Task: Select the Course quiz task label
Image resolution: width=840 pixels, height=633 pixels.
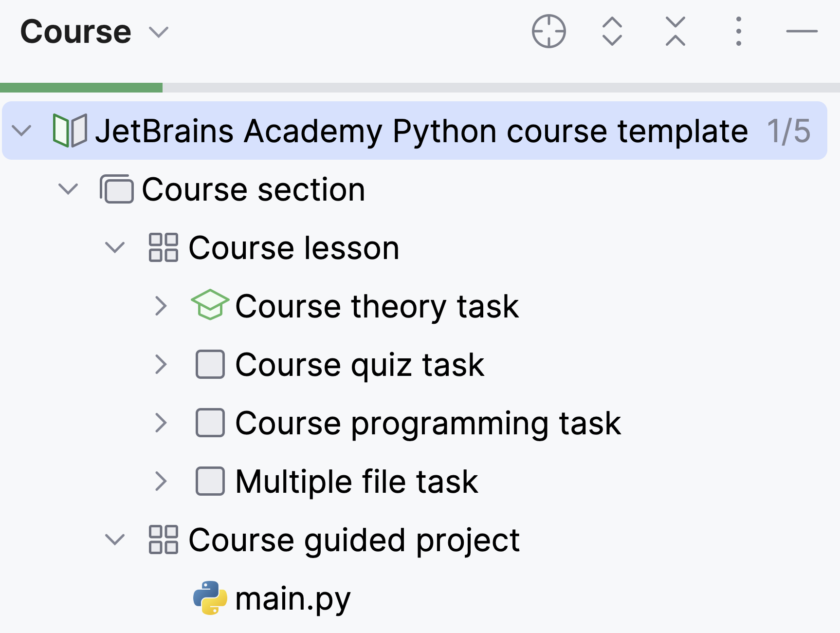Action: 360,365
